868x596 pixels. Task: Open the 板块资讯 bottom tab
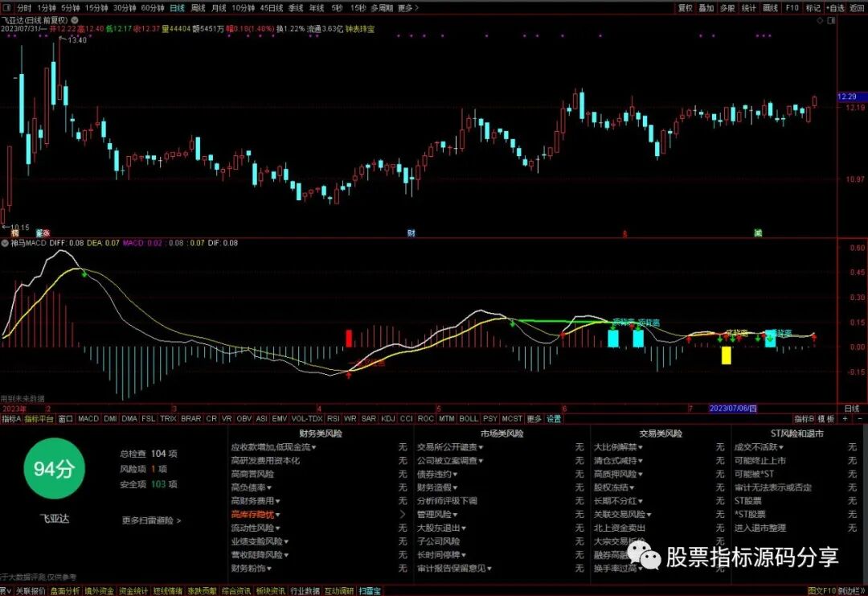(x=271, y=591)
